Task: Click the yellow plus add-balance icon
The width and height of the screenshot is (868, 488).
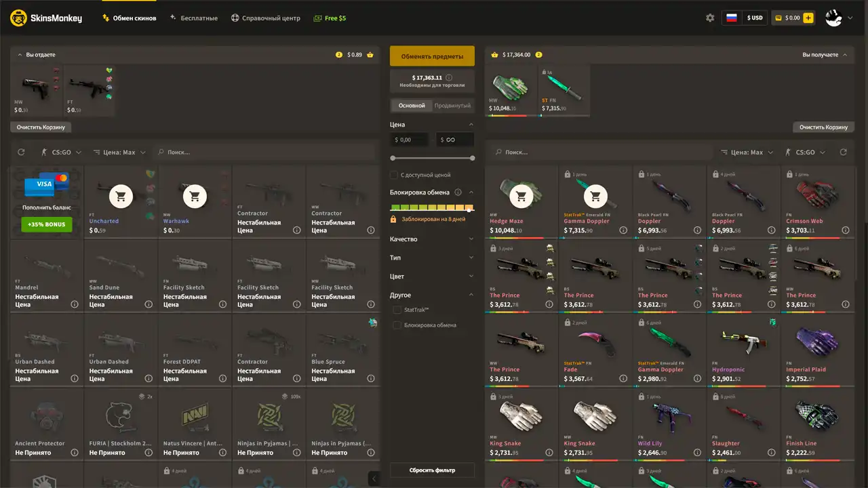Action: (x=808, y=18)
